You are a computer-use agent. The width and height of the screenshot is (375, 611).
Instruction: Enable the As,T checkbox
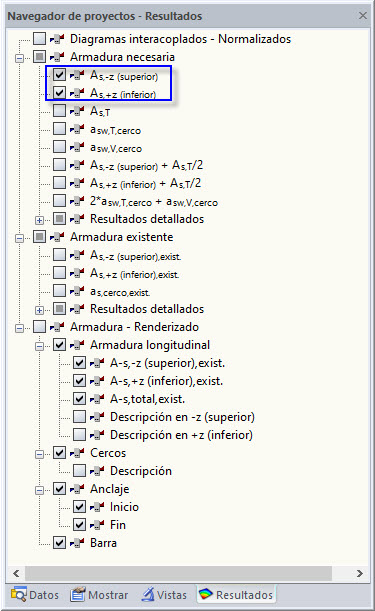[x=59, y=111]
